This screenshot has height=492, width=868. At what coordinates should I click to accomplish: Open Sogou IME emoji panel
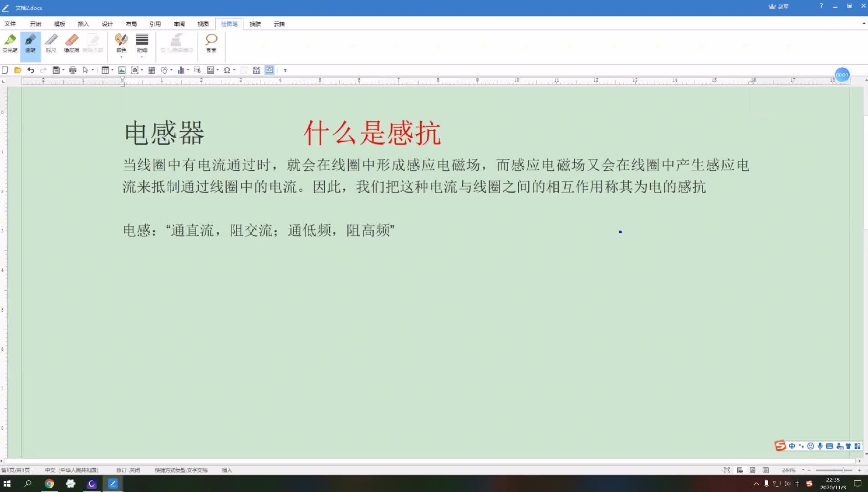[811, 446]
